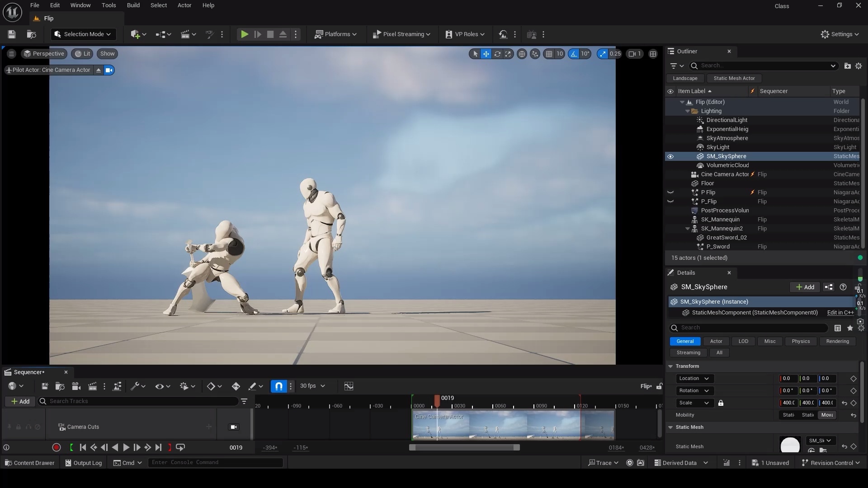Save the current level

point(11,34)
